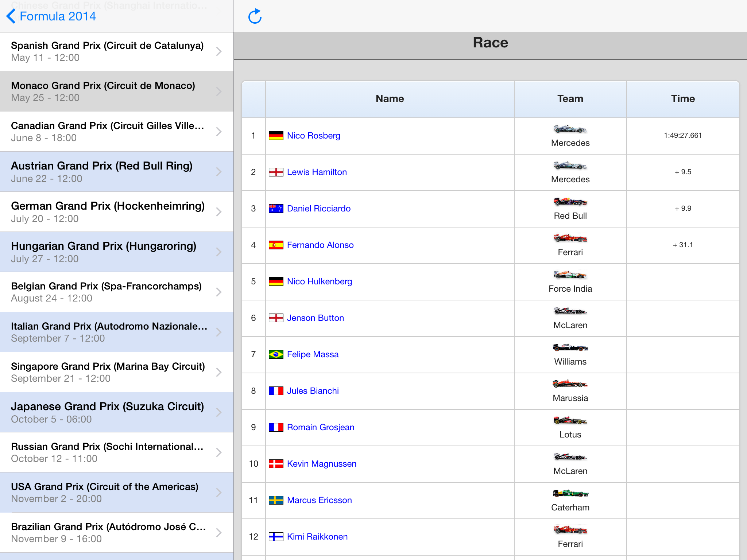The height and width of the screenshot is (560, 747).
Task: Select Russian Grand Prix race
Action: click(x=117, y=452)
